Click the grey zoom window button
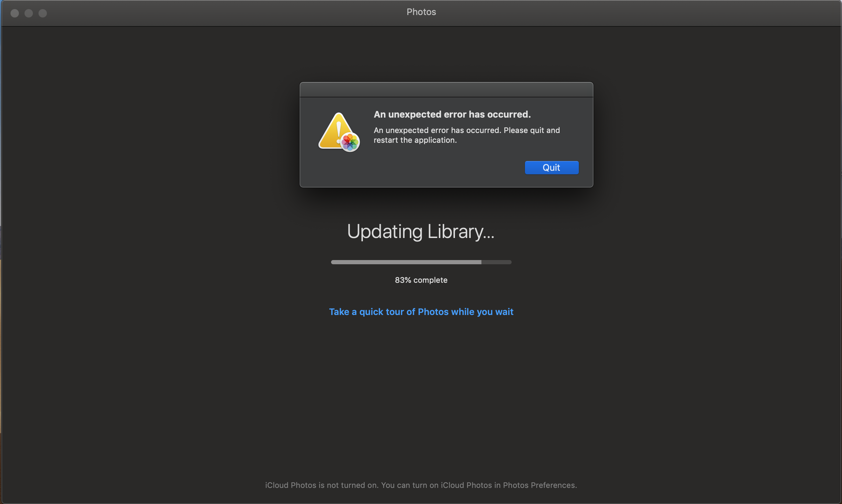This screenshot has width=842, height=504. coord(43,13)
